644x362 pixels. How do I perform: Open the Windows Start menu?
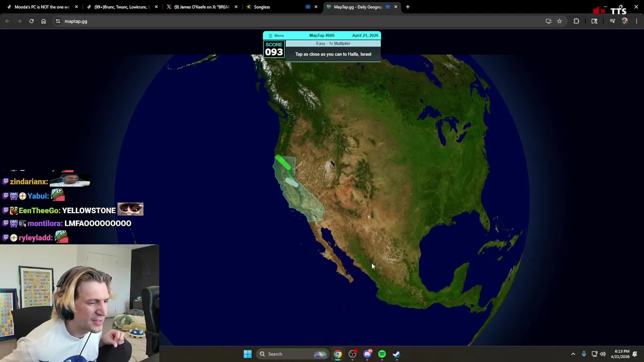coord(248,354)
